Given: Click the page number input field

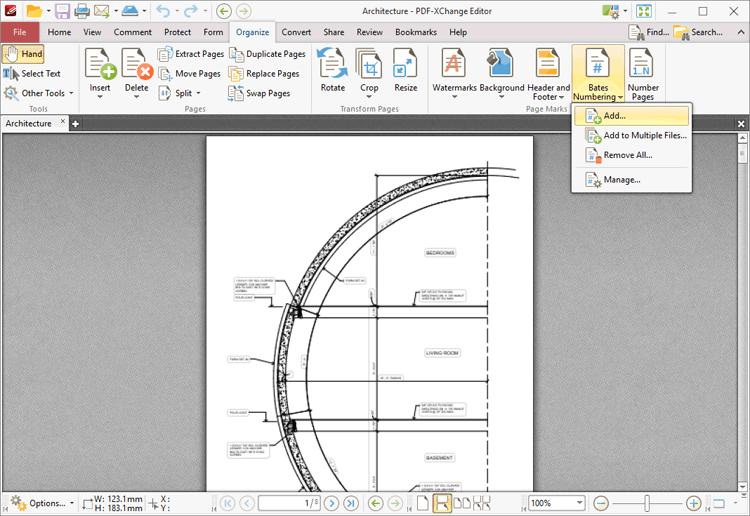Looking at the screenshot, I should click(x=288, y=503).
